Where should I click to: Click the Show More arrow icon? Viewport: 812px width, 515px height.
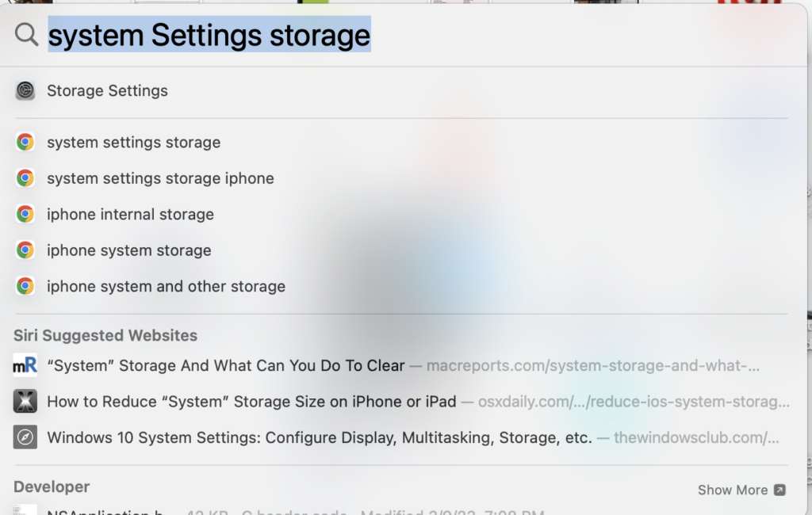(x=780, y=490)
